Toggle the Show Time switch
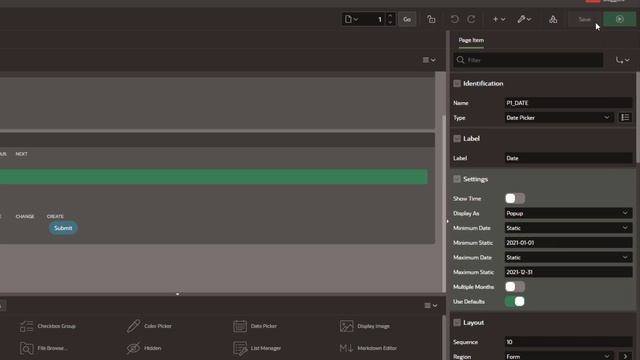 click(x=515, y=198)
